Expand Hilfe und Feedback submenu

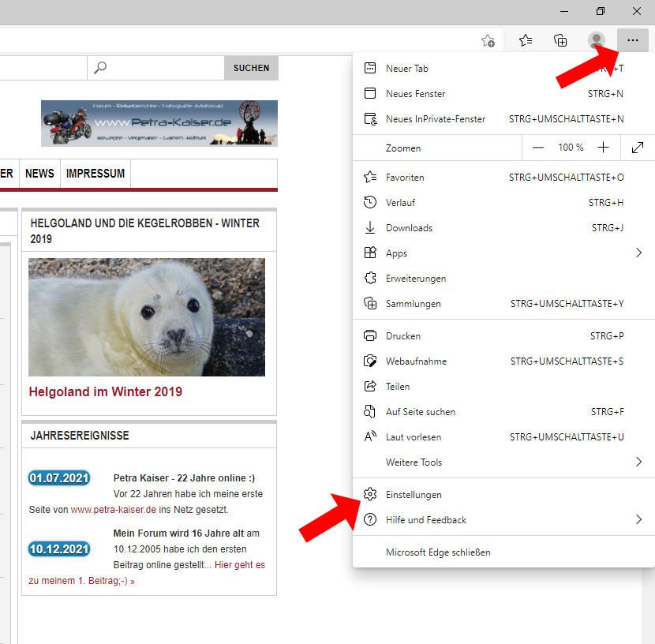click(638, 520)
